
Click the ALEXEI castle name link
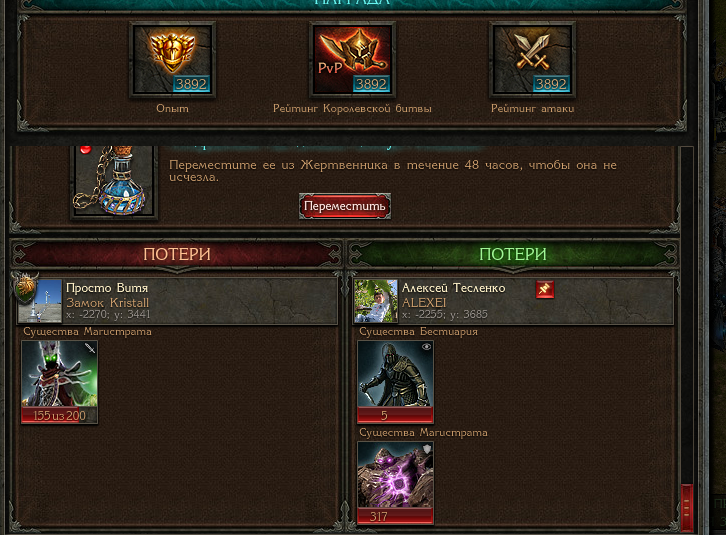point(424,302)
